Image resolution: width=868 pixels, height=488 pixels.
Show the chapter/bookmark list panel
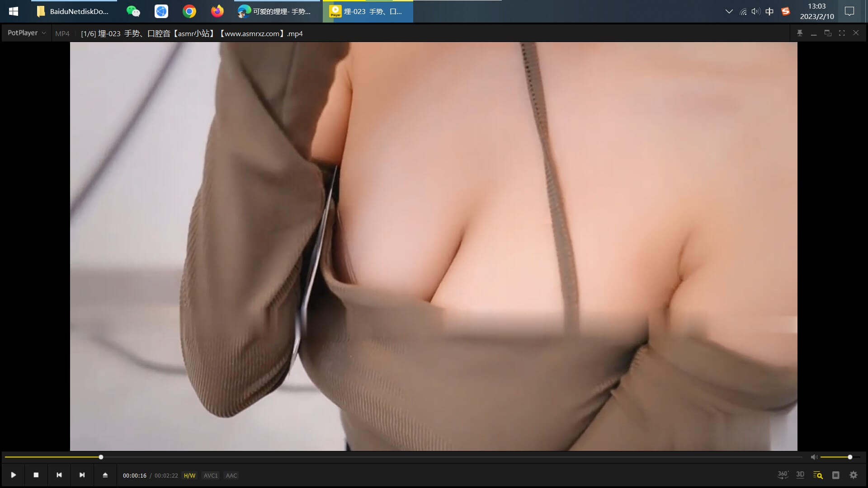pos(835,475)
